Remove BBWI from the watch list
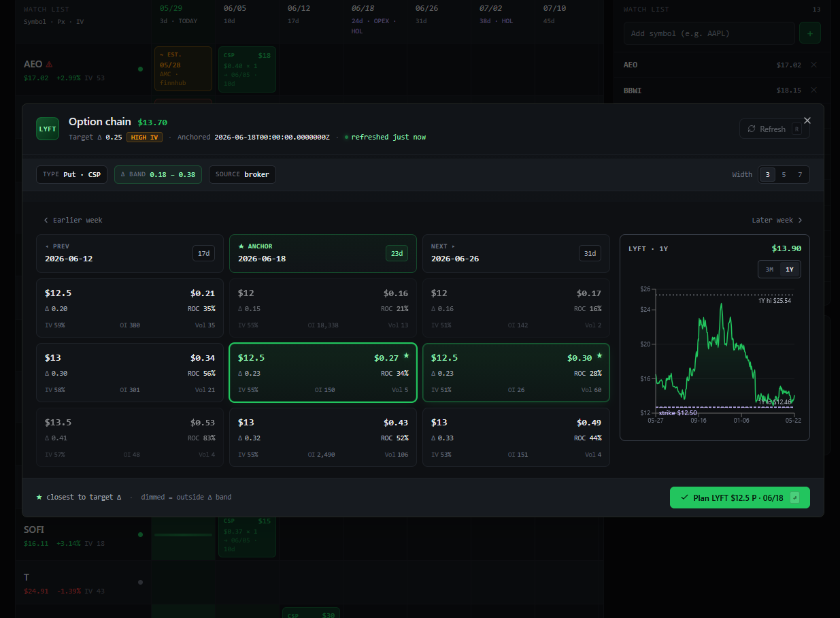This screenshot has width=840, height=618. [814, 90]
